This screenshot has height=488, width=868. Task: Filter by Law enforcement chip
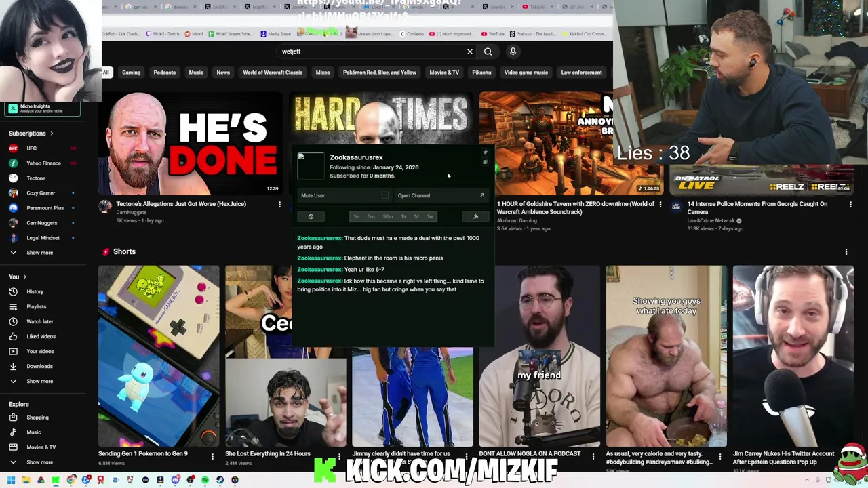581,73
